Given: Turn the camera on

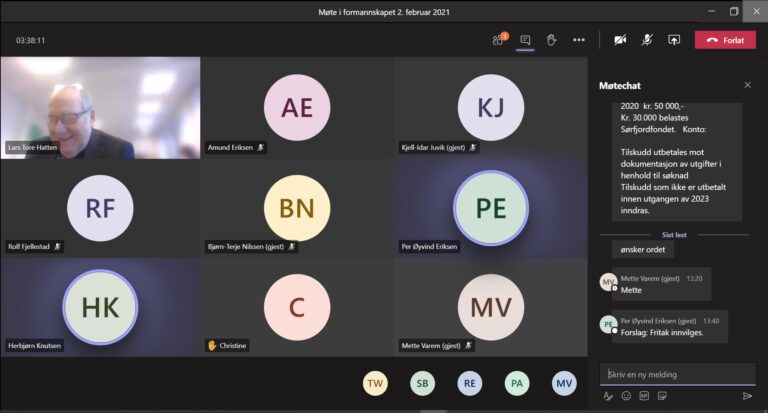Looking at the screenshot, I should tap(620, 40).
